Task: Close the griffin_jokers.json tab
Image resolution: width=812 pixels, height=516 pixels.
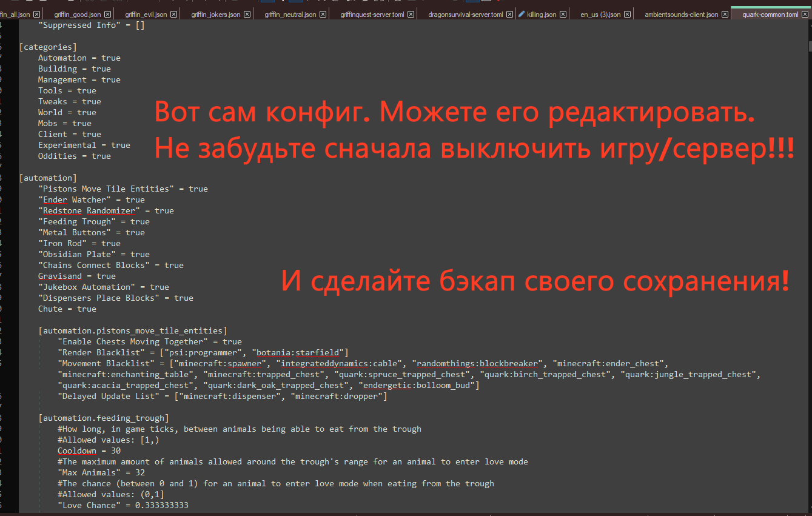Action: [x=248, y=14]
